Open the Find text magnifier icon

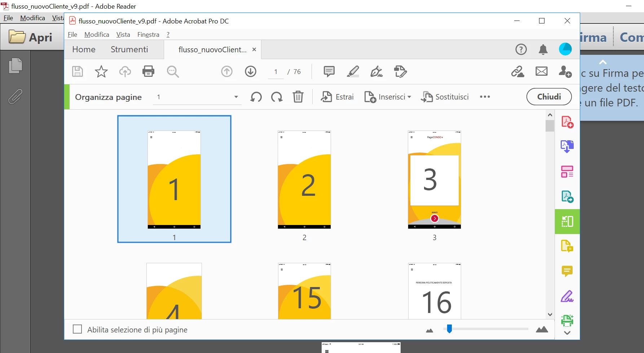(173, 71)
